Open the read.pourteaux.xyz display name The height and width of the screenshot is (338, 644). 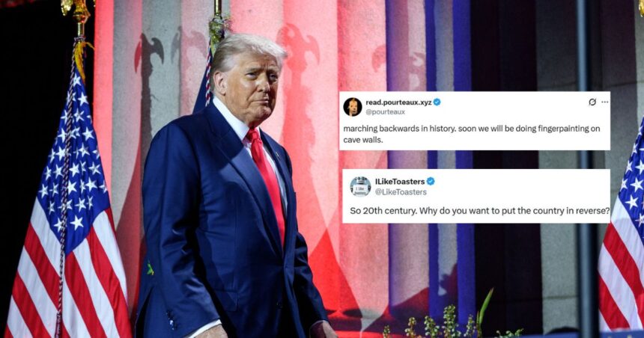398,102
